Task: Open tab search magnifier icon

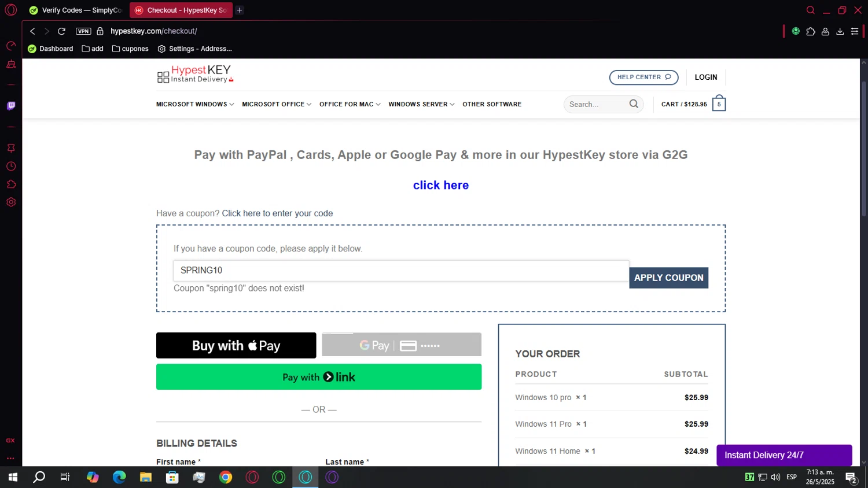Action: [811, 10]
